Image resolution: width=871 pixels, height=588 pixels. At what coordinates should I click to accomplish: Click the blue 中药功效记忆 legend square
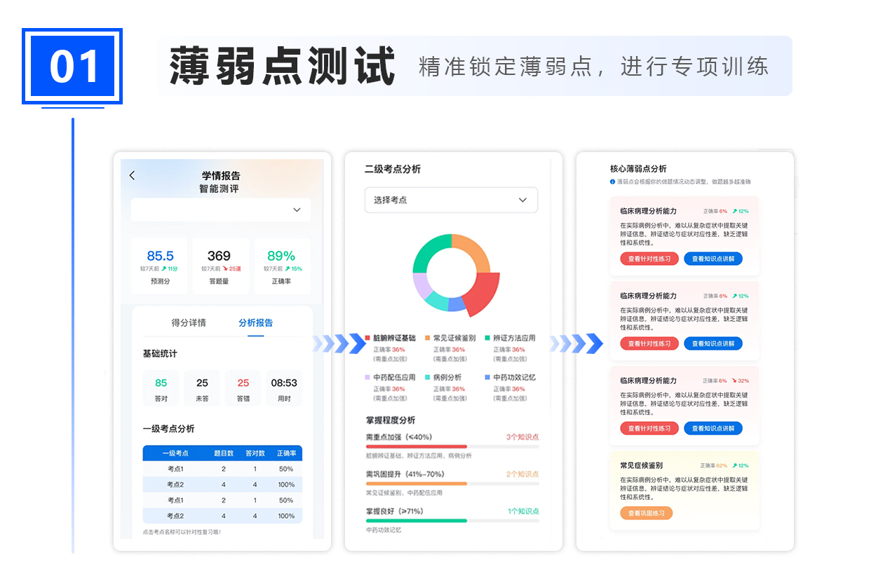[x=487, y=377]
